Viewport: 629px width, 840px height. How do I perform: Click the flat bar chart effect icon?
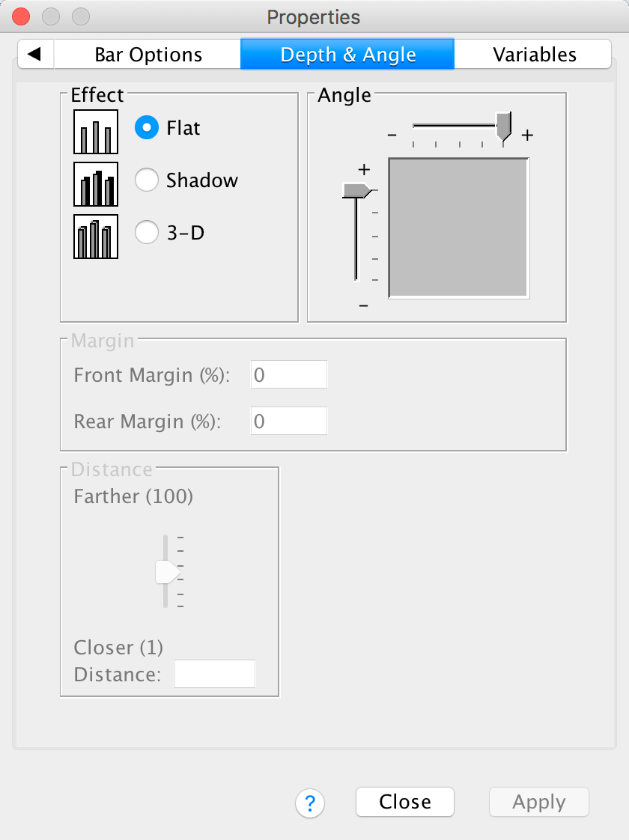(x=96, y=132)
